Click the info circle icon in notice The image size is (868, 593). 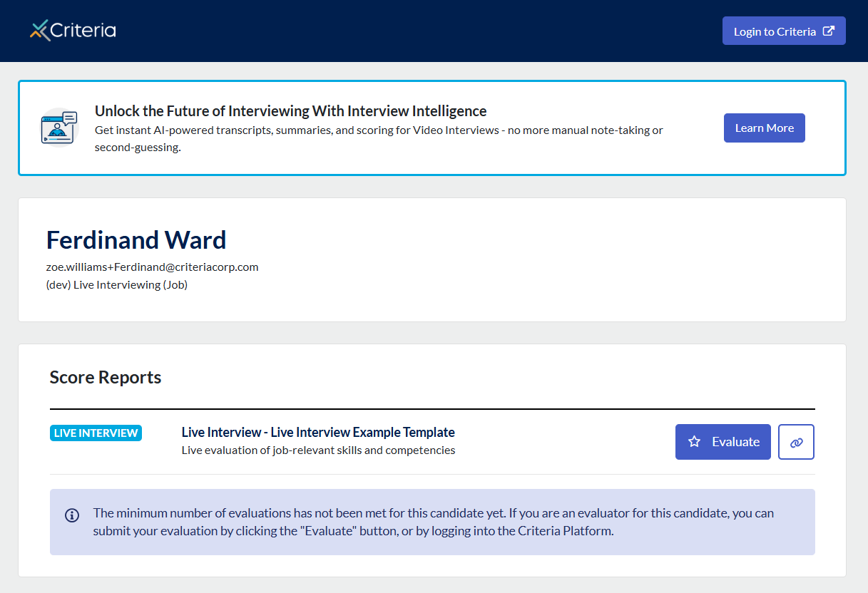coord(72,515)
